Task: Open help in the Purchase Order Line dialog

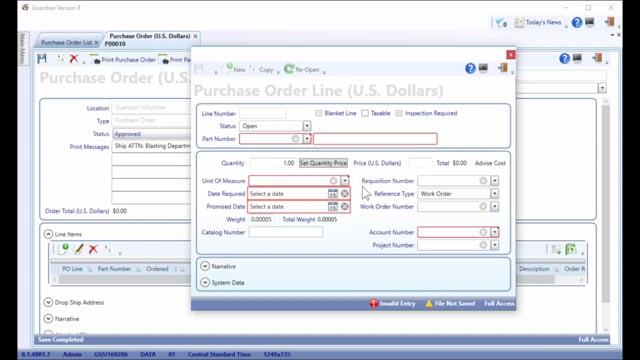Action: pos(470,69)
